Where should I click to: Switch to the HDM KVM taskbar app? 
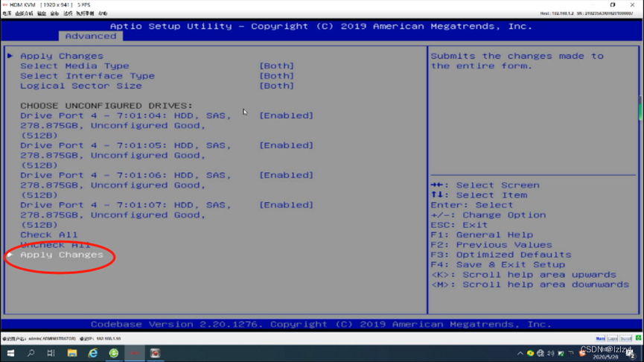click(x=135, y=353)
